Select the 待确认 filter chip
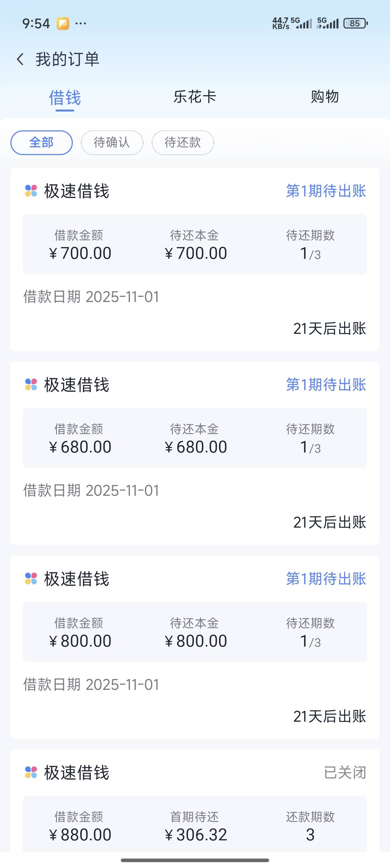The width and height of the screenshot is (390, 868). 112,142
